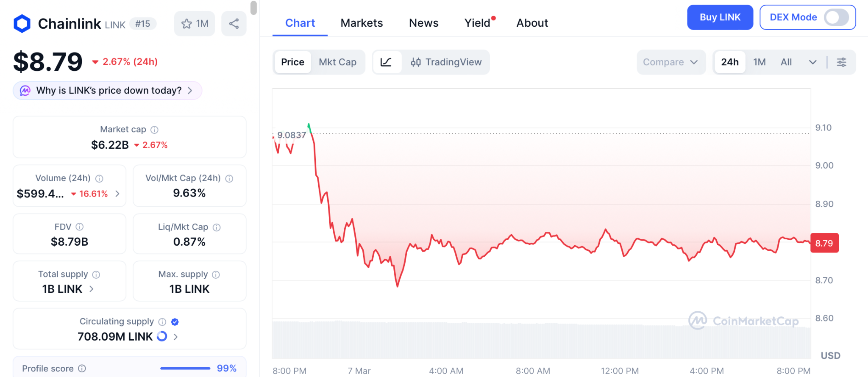Switch to the TradingView candlestick chart

pos(446,62)
